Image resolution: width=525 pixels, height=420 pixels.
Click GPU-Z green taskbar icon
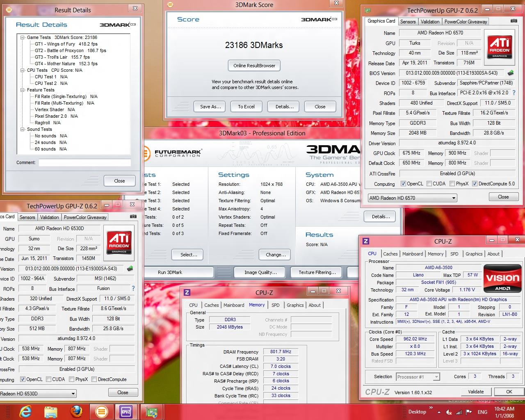click(151, 411)
